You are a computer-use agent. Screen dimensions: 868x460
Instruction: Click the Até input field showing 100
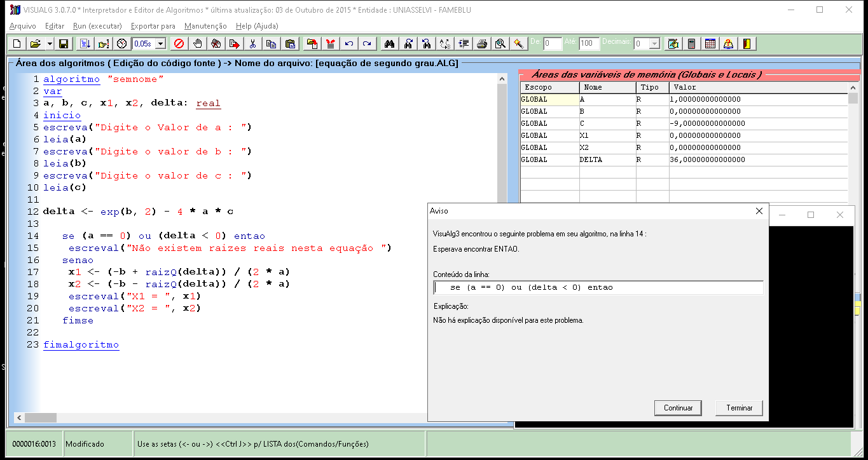589,44
